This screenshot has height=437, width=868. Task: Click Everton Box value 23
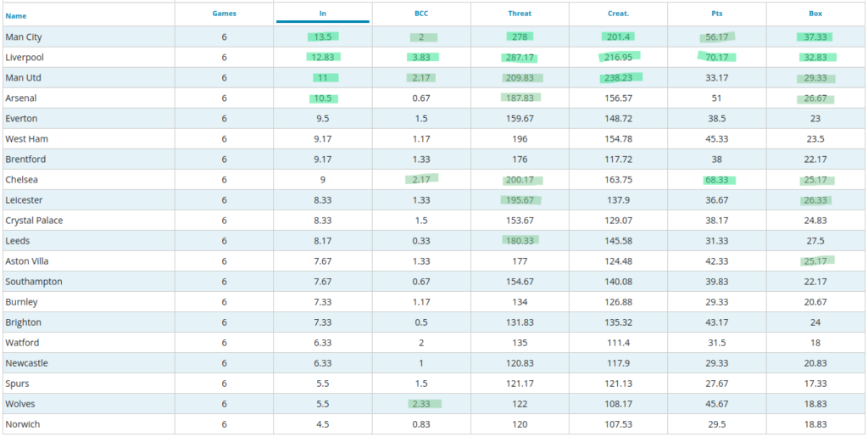pos(815,119)
